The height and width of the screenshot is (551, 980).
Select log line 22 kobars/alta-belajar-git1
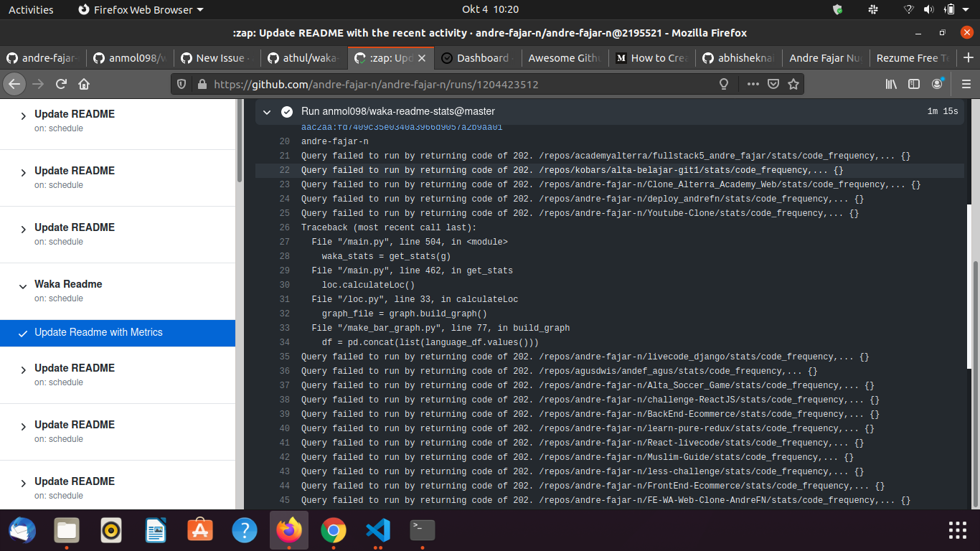(x=610, y=170)
